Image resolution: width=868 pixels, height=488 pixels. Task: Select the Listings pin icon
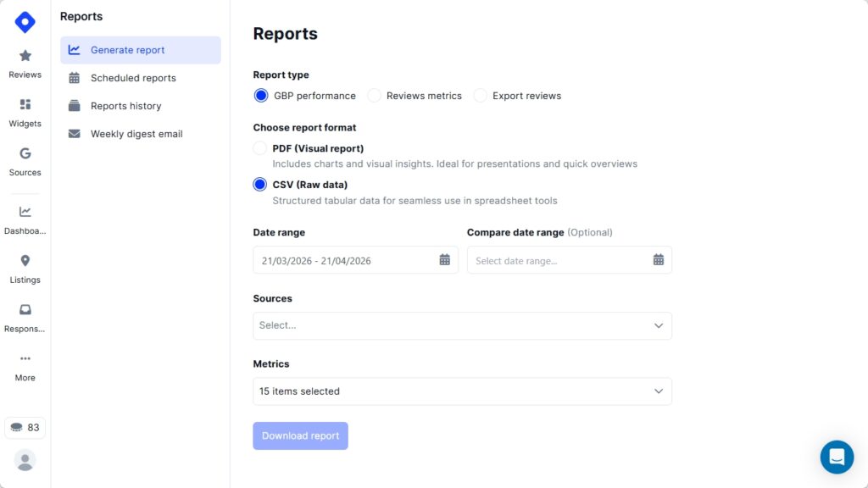pyautogui.click(x=25, y=261)
